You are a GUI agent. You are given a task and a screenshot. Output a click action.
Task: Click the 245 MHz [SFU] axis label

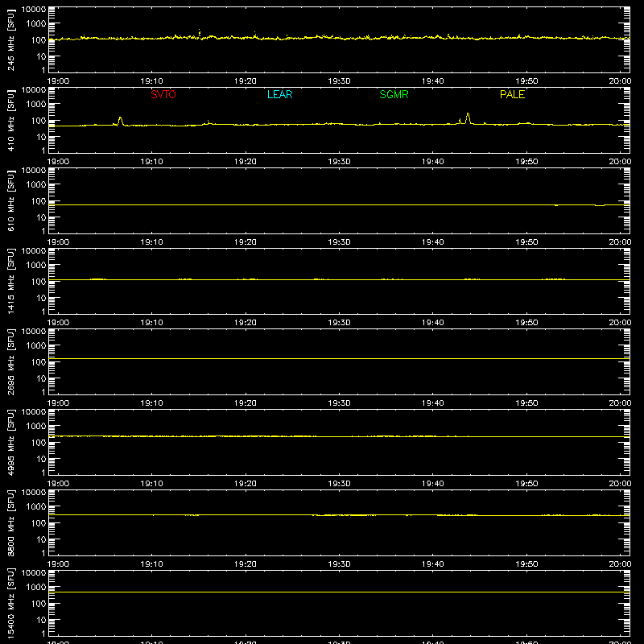tap(11, 40)
